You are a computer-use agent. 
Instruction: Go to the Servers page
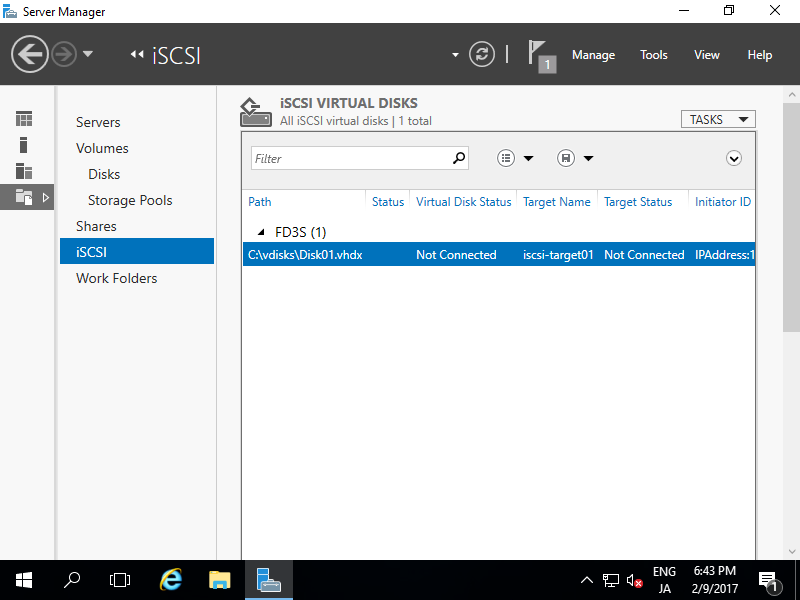click(98, 122)
